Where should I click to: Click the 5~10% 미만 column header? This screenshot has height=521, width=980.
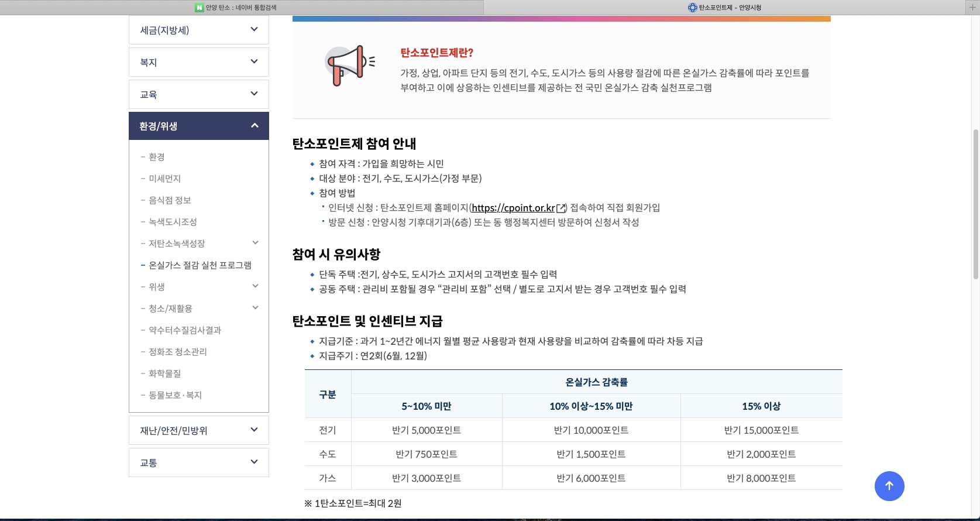click(427, 406)
